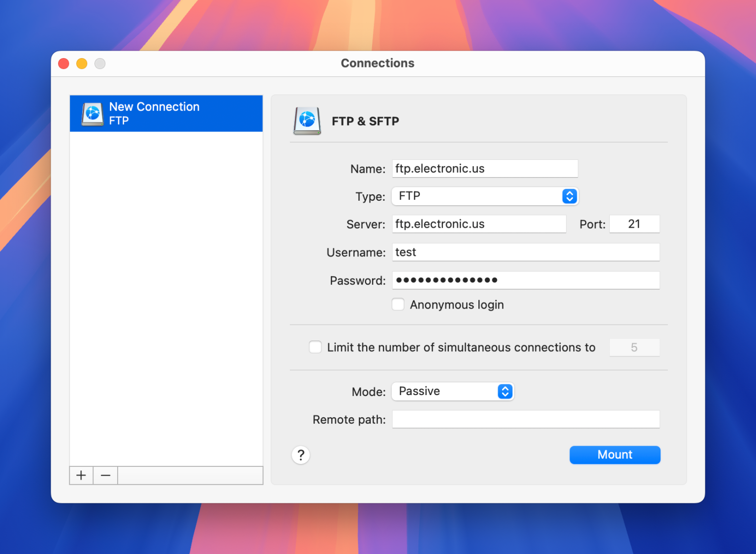Click the Connections window title

[x=378, y=63]
